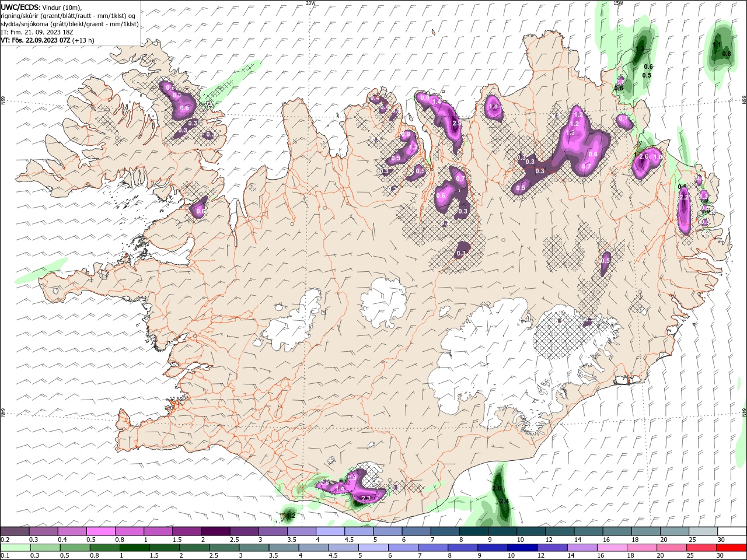747x560 pixels.
Task: Select the lavender 4 snow scale swatch
Action: (x=330, y=531)
